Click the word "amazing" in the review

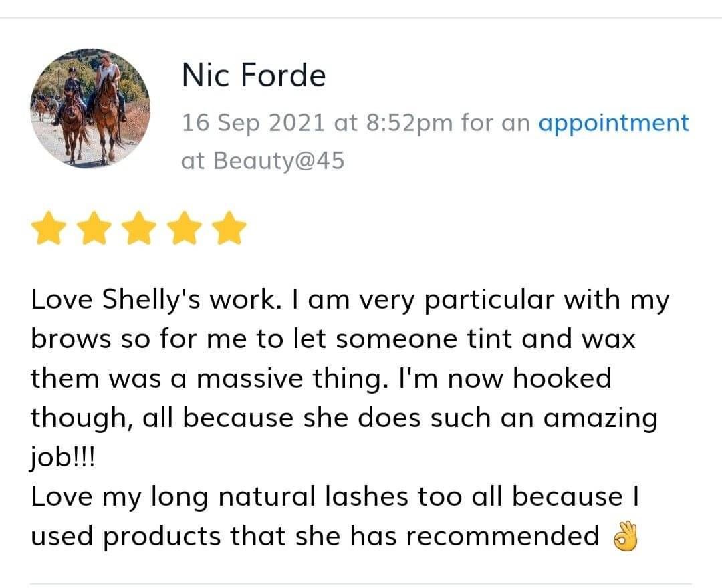pos(600,418)
